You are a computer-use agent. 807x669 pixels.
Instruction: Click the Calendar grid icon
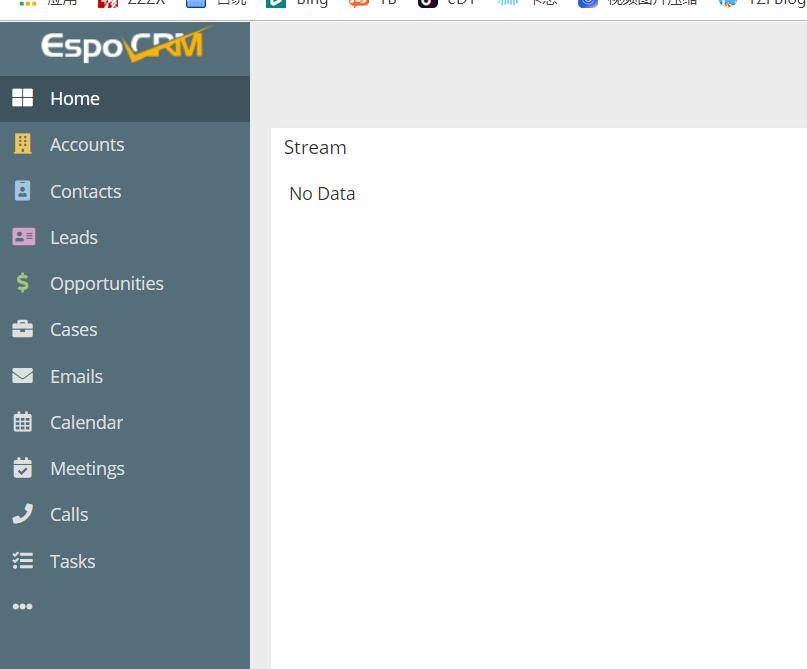(22, 422)
